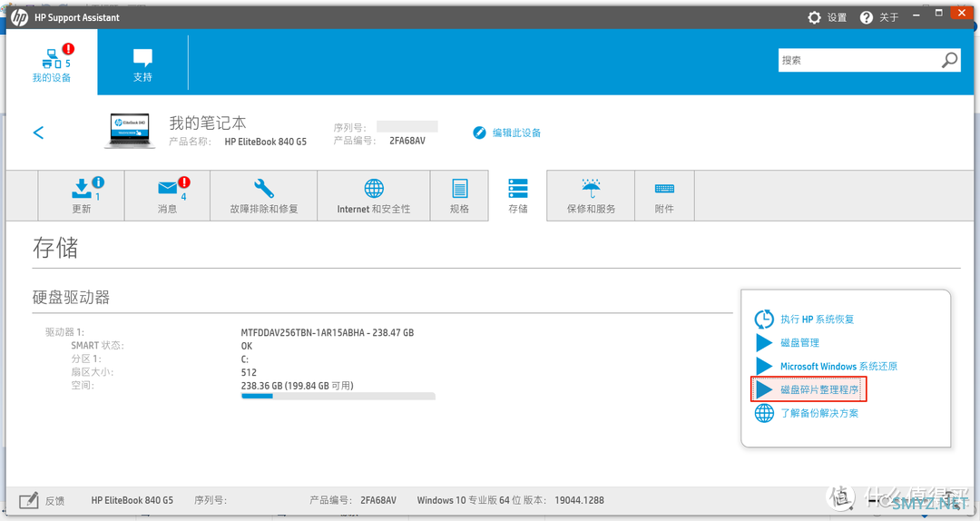Screen dimensions: 980x521
Task: Click the info badge on 更新
Action: 98,182
